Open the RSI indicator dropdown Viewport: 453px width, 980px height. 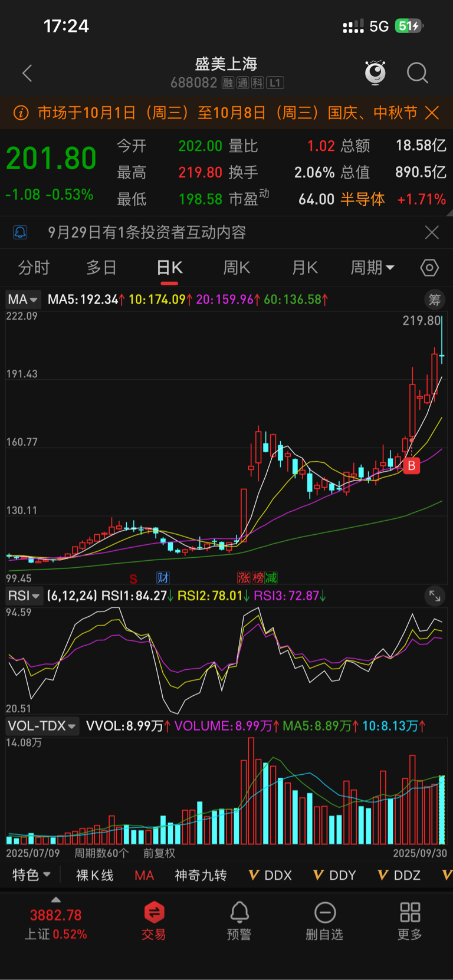[24, 596]
